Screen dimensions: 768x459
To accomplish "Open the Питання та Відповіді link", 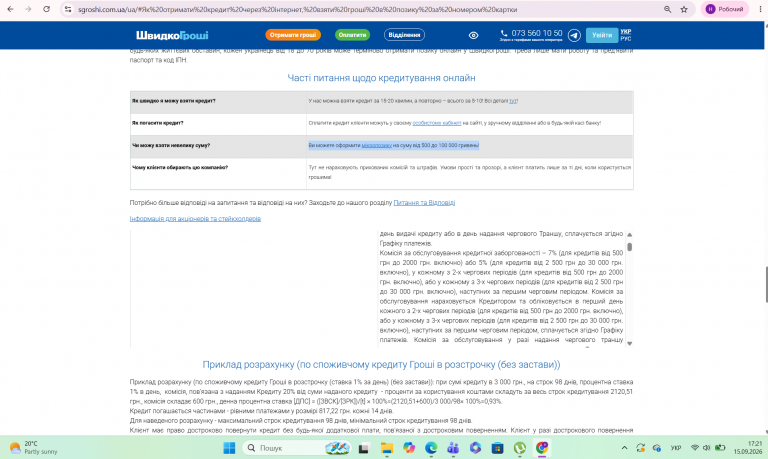I will coord(424,202).
